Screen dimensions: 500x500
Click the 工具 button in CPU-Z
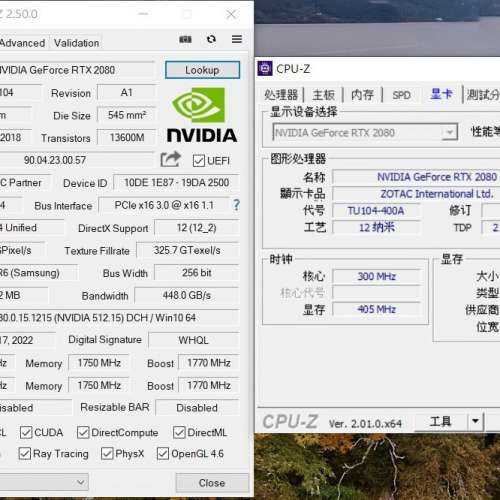441,421
